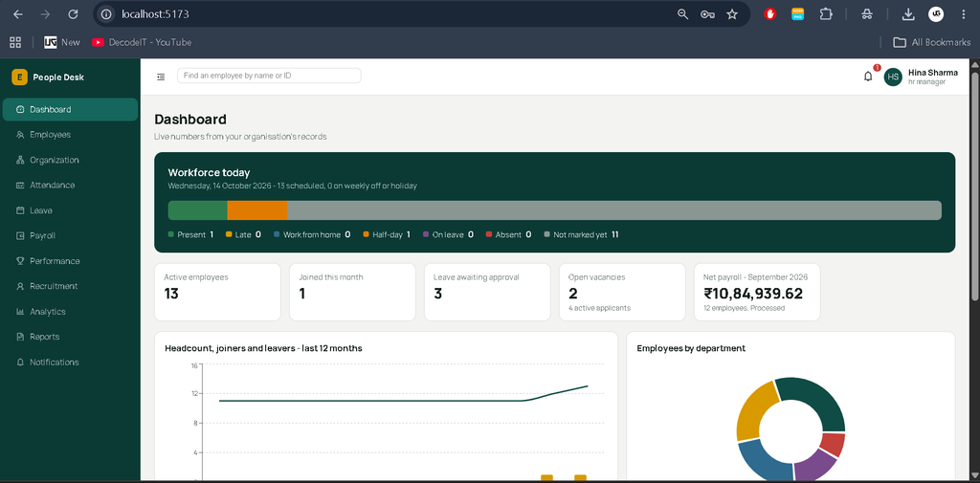
Task: Click the yellow donut chart segment
Action: [x=754, y=408]
